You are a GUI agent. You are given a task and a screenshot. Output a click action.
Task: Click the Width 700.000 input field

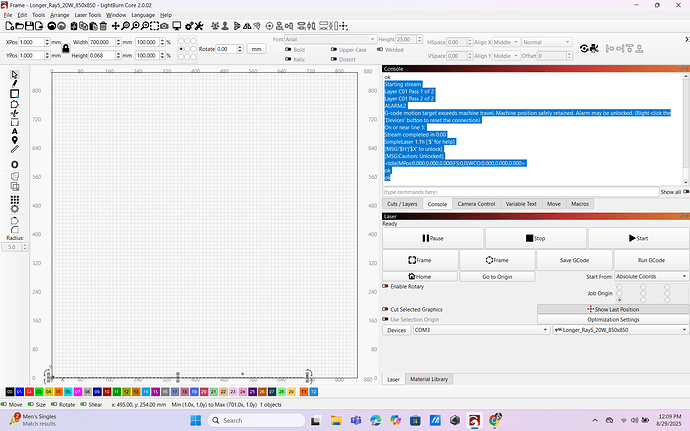[x=102, y=42]
